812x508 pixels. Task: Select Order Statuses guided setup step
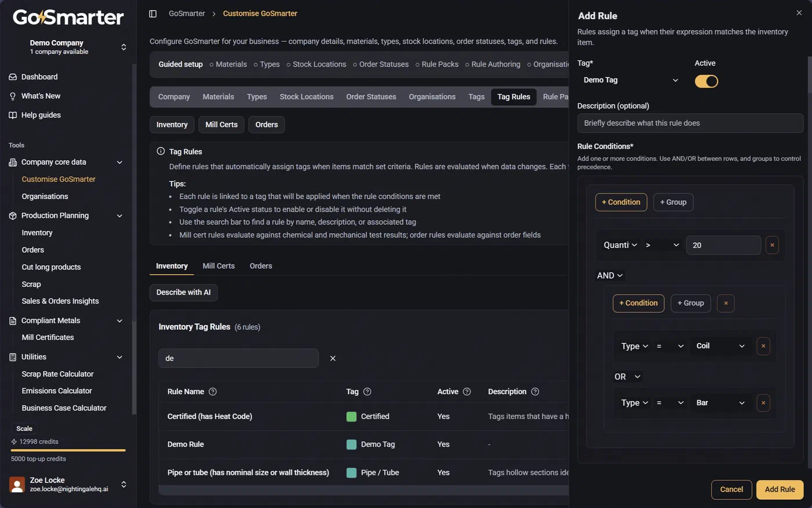[380, 64]
